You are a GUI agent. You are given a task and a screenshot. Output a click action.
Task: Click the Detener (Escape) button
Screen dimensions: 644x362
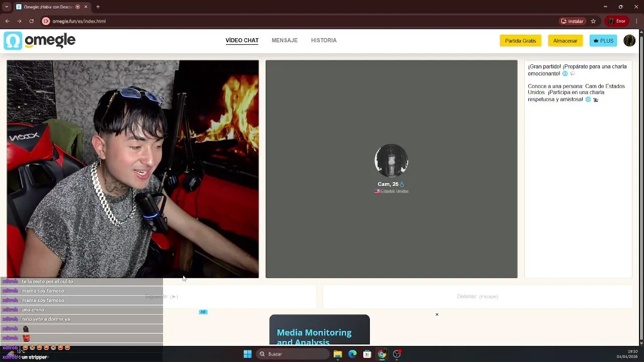477,297
